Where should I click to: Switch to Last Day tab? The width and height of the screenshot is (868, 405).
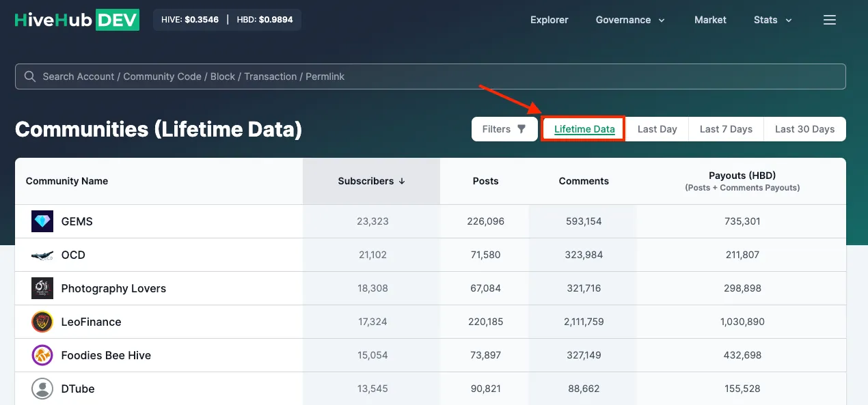coord(657,129)
